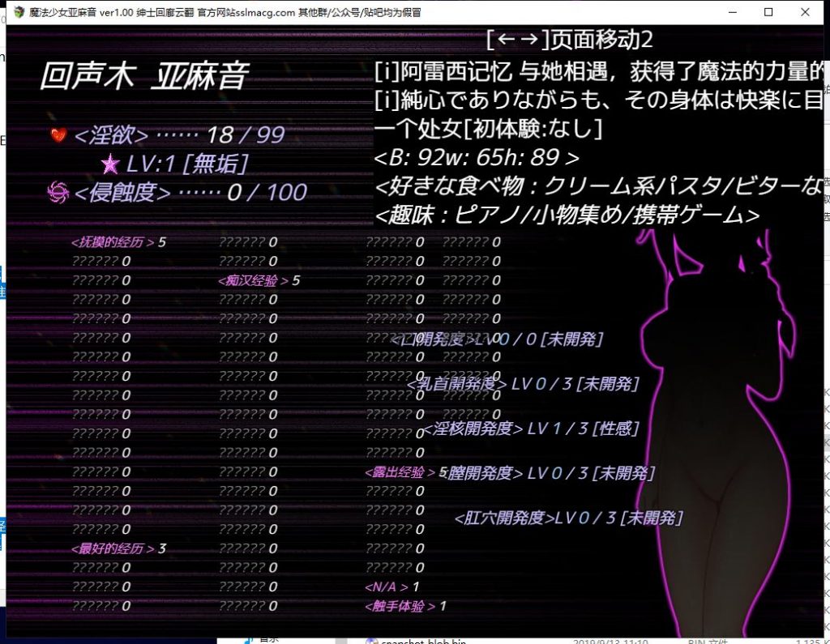Click the red heart icon
Image resolution: width=830 pixels, height=644 pixels.
58,135
